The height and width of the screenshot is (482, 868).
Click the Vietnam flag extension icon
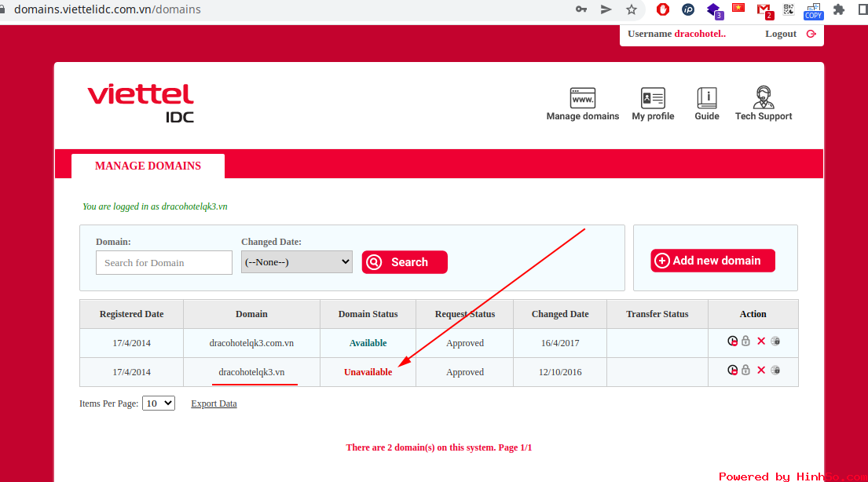click(738, 8)
